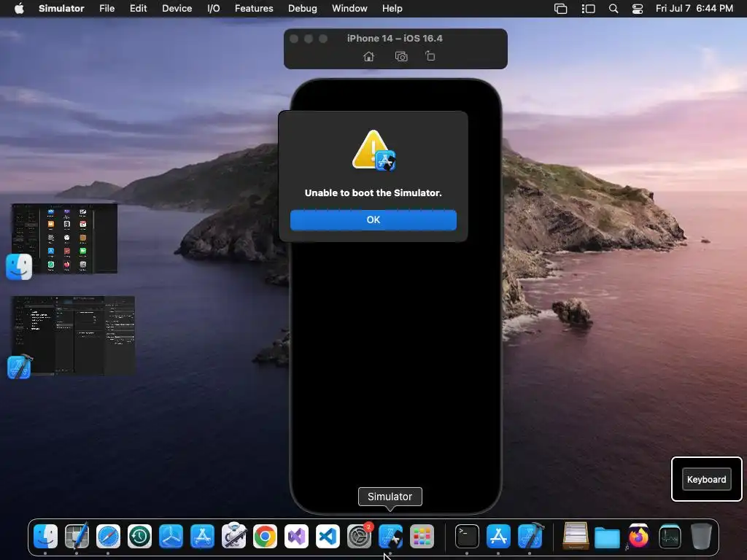
Task: Open Automator from the Dock
Action: [x=234, y=536]
